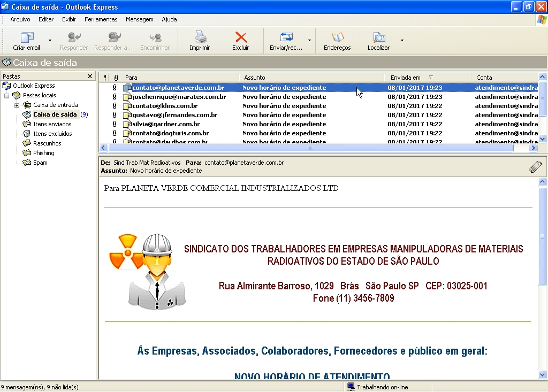Delete message with the Excluir icon

pos(241,37)
